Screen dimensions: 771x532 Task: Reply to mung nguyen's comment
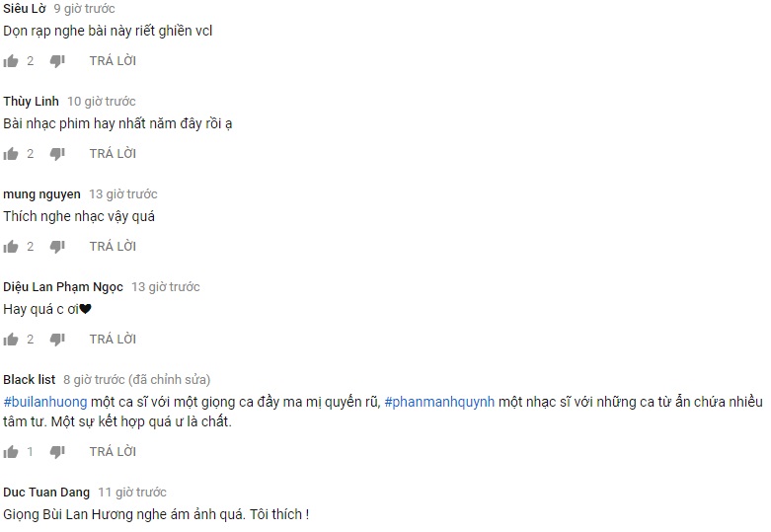[113, 246]
